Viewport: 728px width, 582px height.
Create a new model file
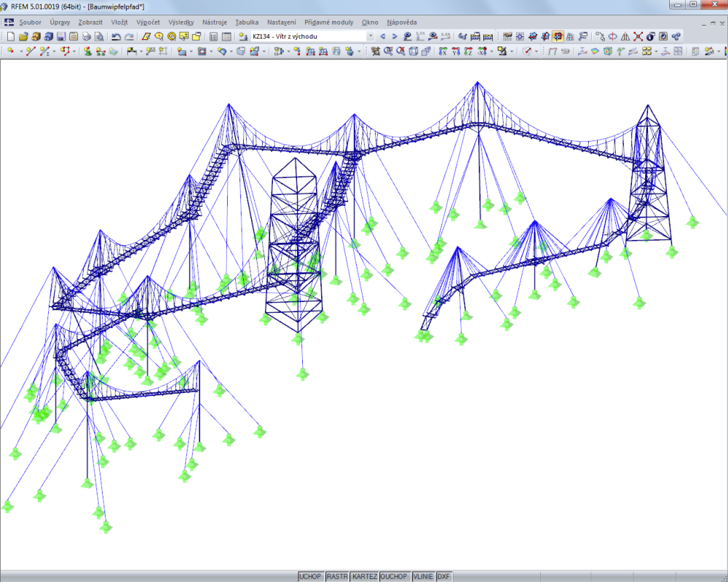[x=12, y=36]
